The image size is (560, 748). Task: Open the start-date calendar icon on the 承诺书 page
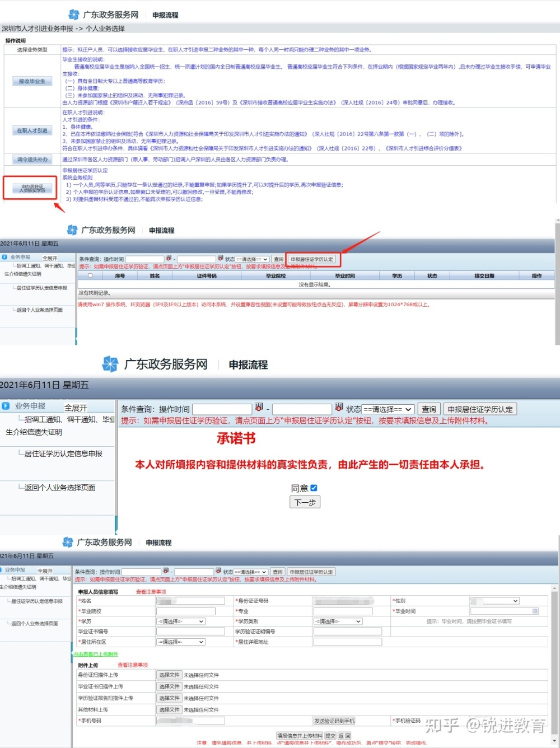click(x=259, y=407)
